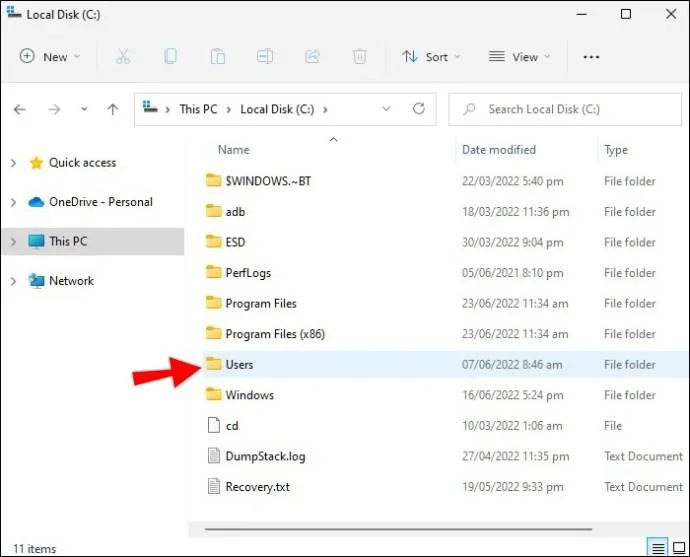The height and width of the screenshot is (557, 690).
Task: Click the PerfLogs date 05/06/2021 8:10 pm
Action: click(x=513, y=273)
